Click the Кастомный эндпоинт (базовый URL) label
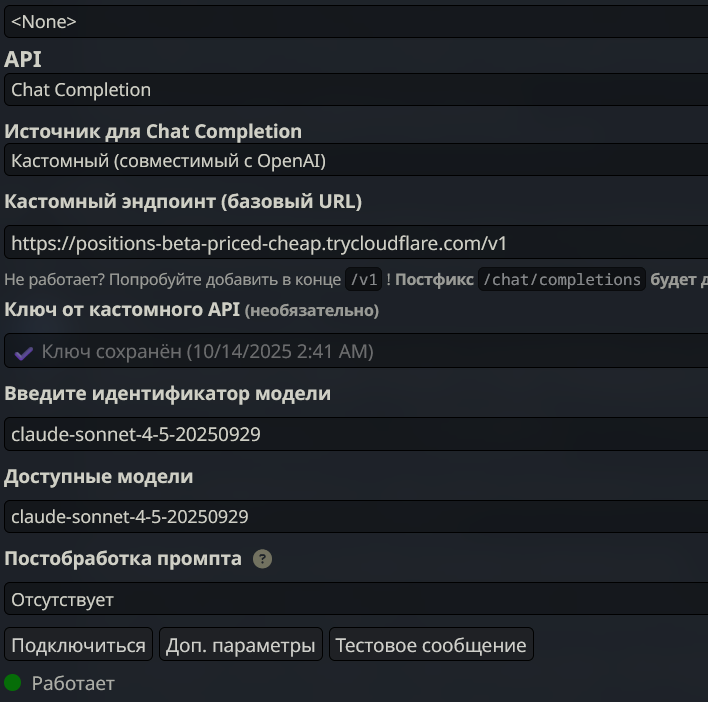 (183, 201)
